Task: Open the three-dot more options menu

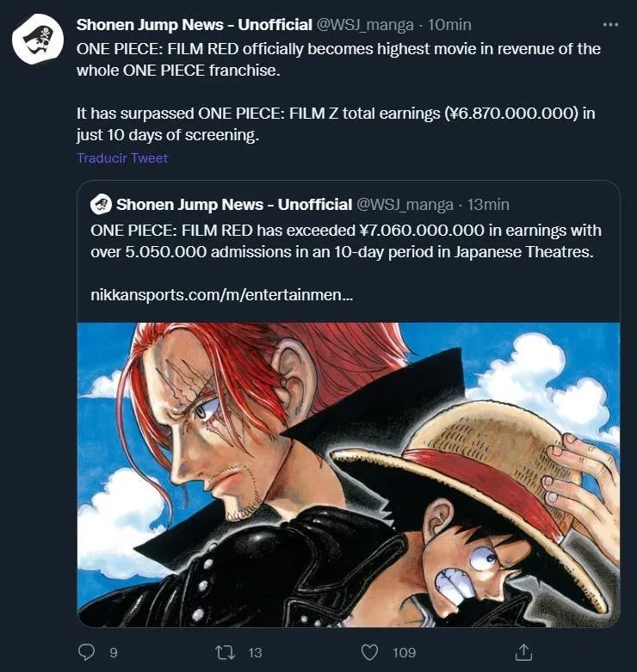Action: (610, 25)
